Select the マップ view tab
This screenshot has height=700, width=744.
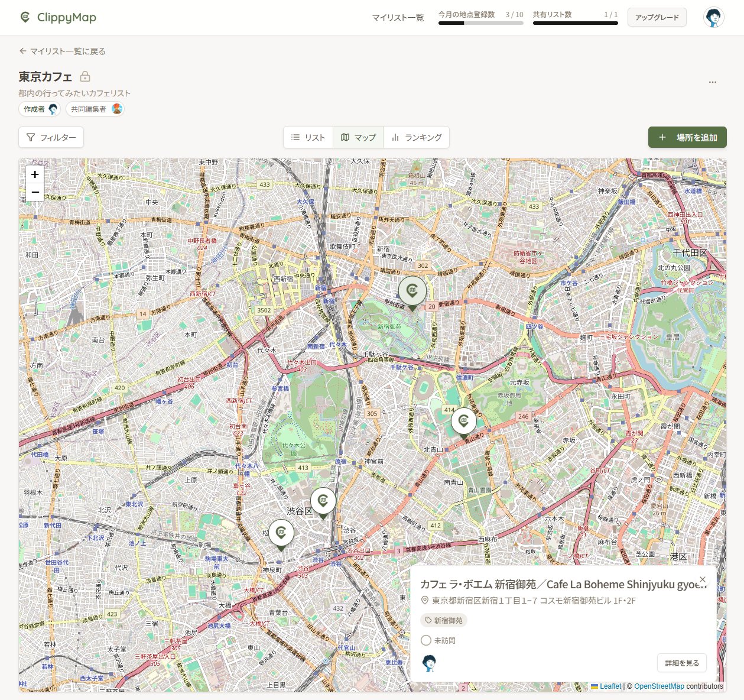[358, 137]
